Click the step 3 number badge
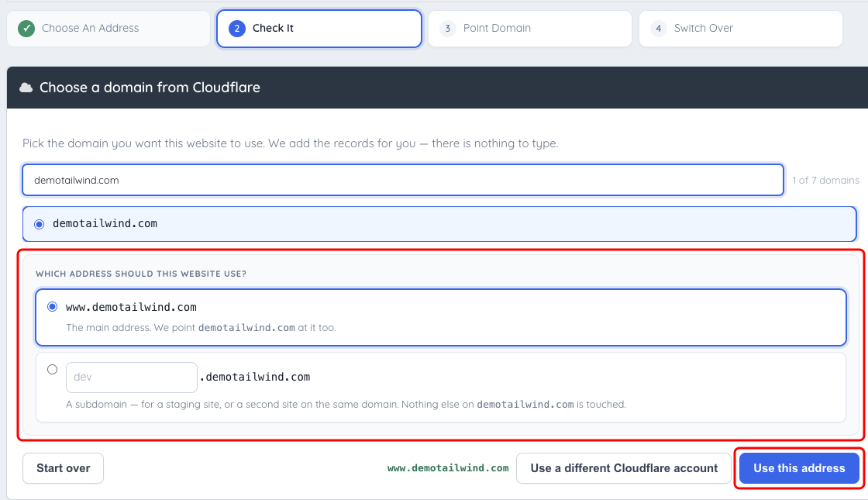Screen dimensions: 868x500 coord(447,28)
